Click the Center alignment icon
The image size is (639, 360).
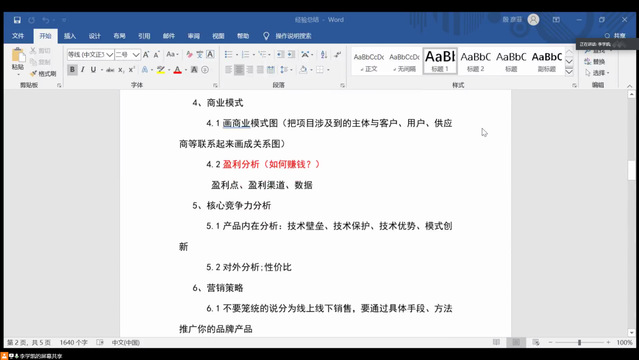(x=239, y=70)
